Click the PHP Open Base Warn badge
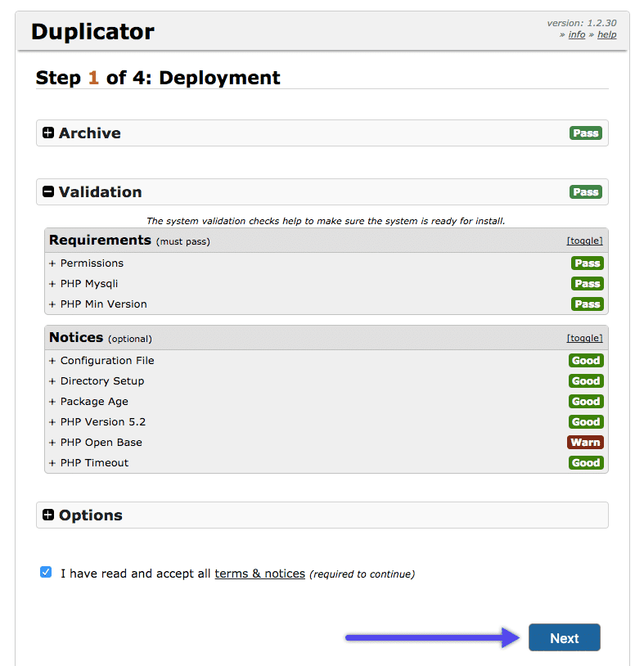 (585, 442)
